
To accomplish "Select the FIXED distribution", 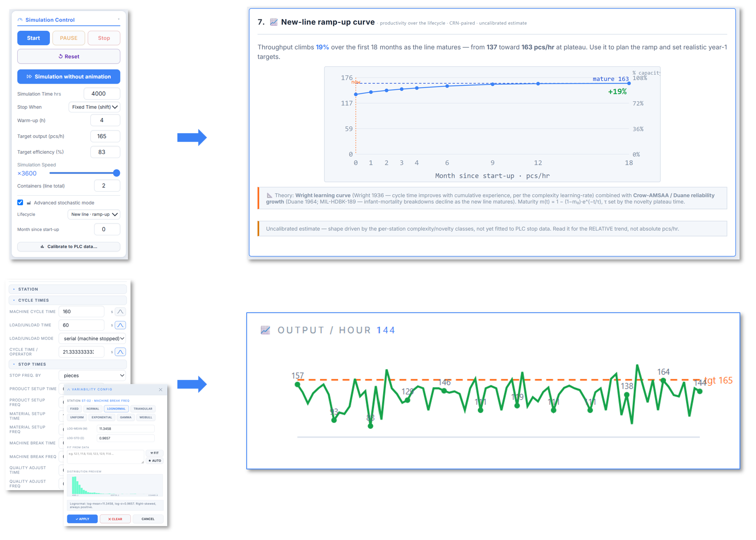I will pyautogui.click(x=74, y=409).
